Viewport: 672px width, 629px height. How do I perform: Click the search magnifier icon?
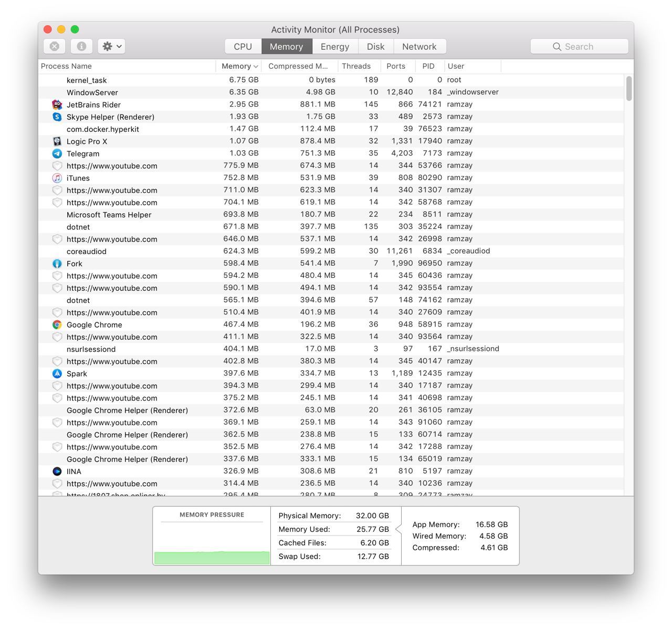click(557, 47)
